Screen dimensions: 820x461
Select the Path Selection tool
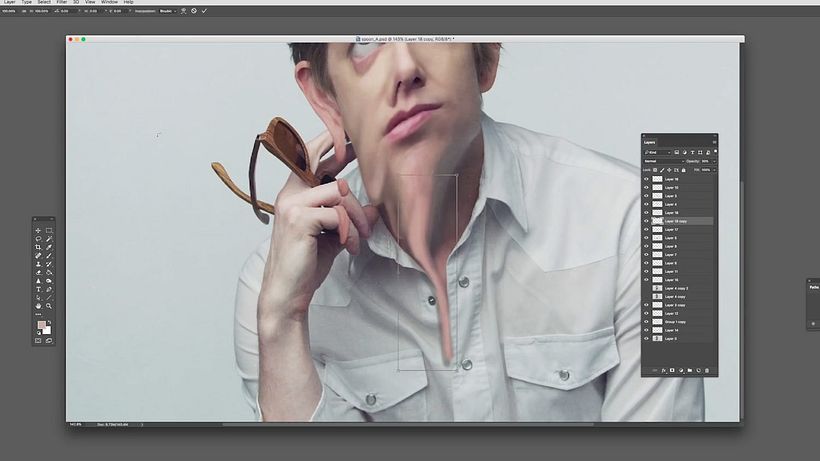tap(38, 297)
